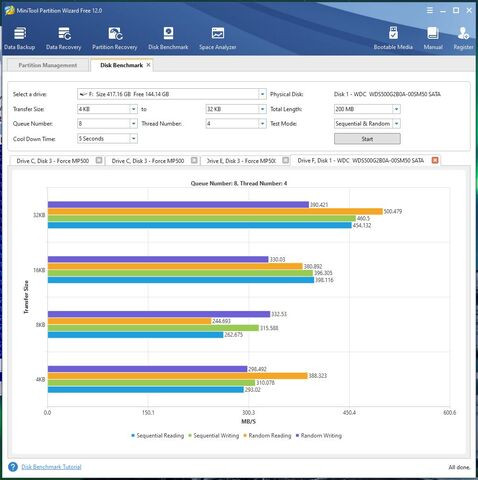Click the Start benchmark button
Viewport: 478px width, 480px height.
(x=367, y=139)
